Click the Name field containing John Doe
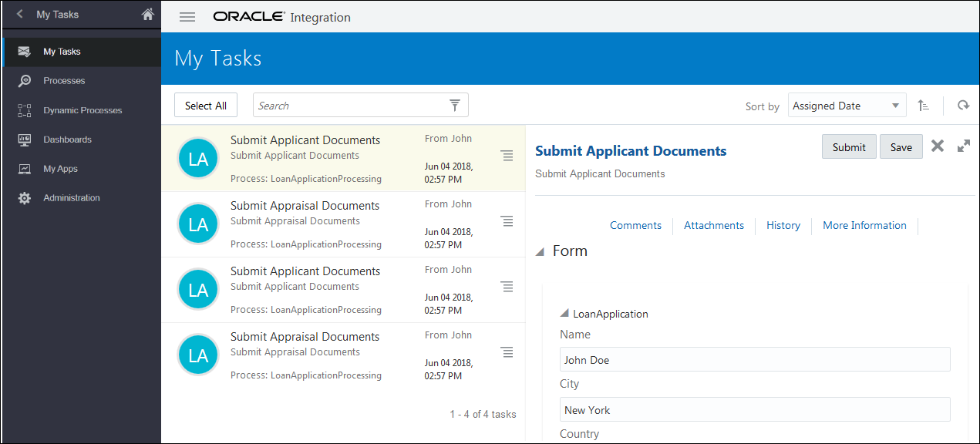980x444 pixels. pyautogui.click(x=755, y=360)
